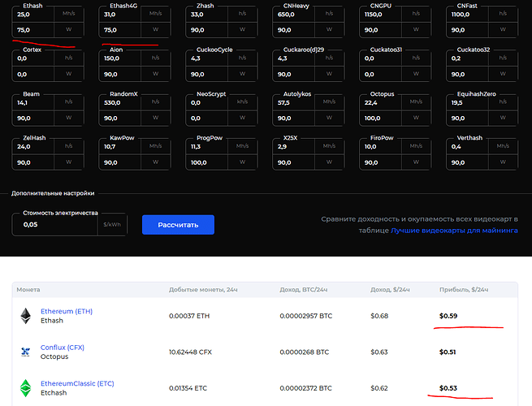Click the Дополнительные настройки section heading
This screenshot has height=406, width=532.
click(x=53, y=193)
